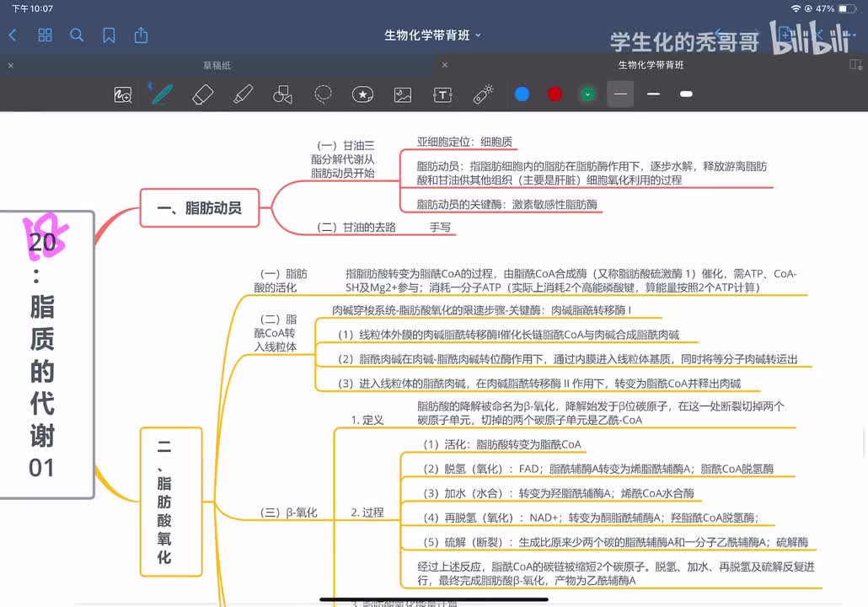Image resolution: width=868 pixels, height=607 pixels.
Task: Go back using the blue back arrow
Action: coord(13,35)
